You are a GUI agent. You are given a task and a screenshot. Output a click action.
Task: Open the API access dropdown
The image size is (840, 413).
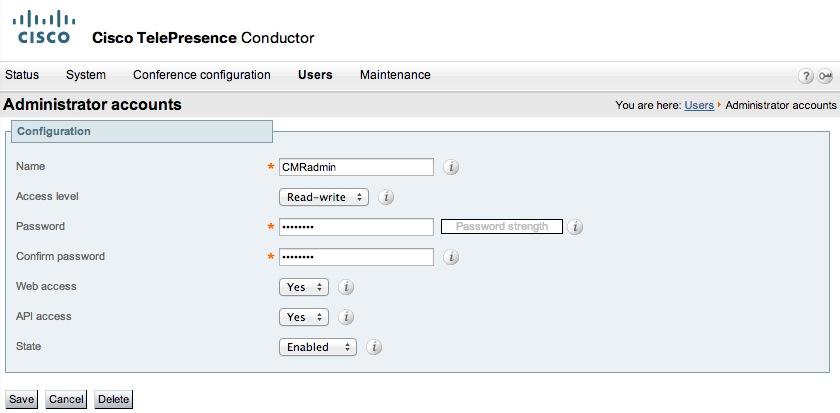coord(304,317)
